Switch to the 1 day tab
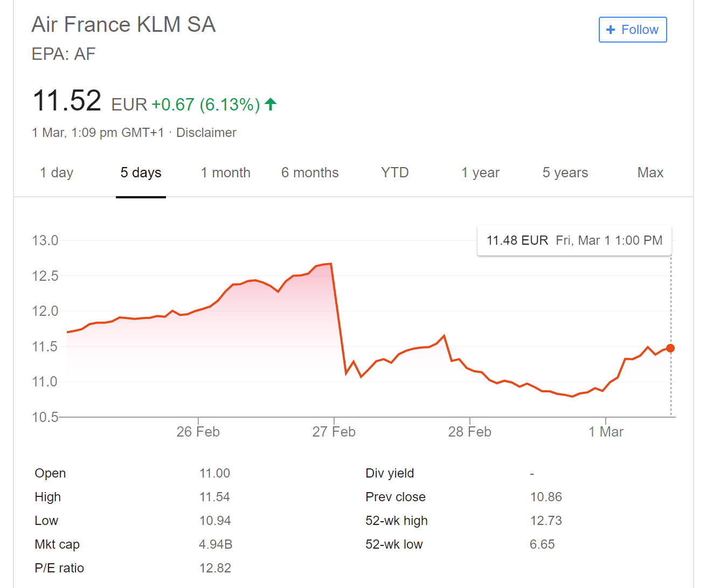The width and height of the screenshot is (713, 588). tap(57, 172)
